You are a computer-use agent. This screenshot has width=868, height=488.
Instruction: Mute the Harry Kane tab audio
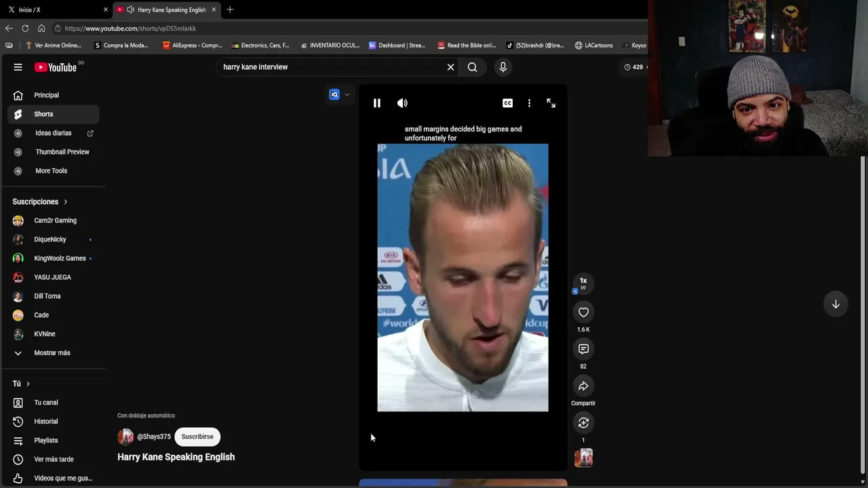130,9
